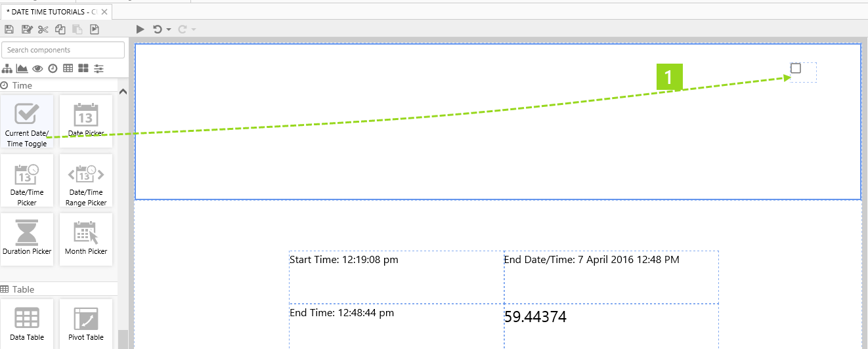
Task: Click the Undo arrow icon
Action: pyautogui.click(x=158, y=30)
